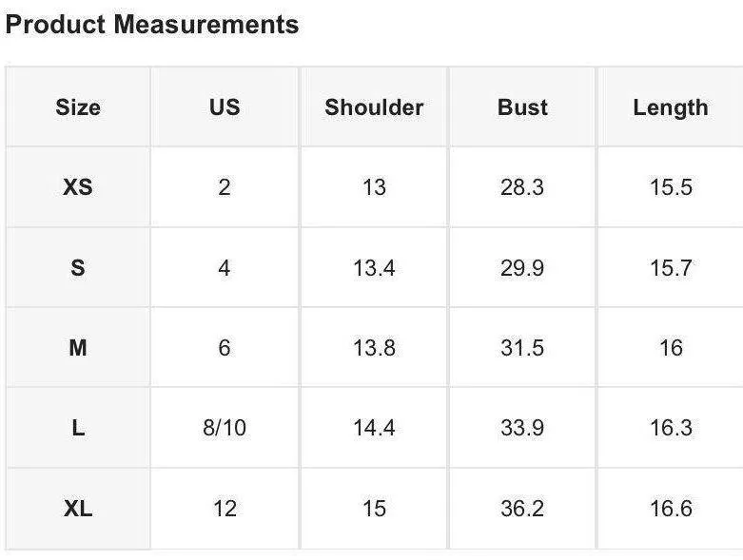Select the Shoulder column header
This screenshot has width=743, height=560.
pos(374,107)
